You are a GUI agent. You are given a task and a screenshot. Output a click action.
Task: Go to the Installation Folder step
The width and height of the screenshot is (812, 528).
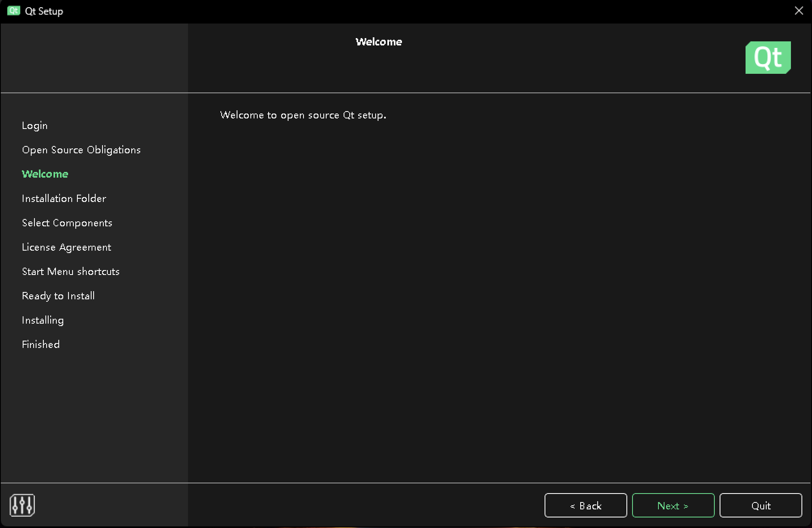[64, 198]
